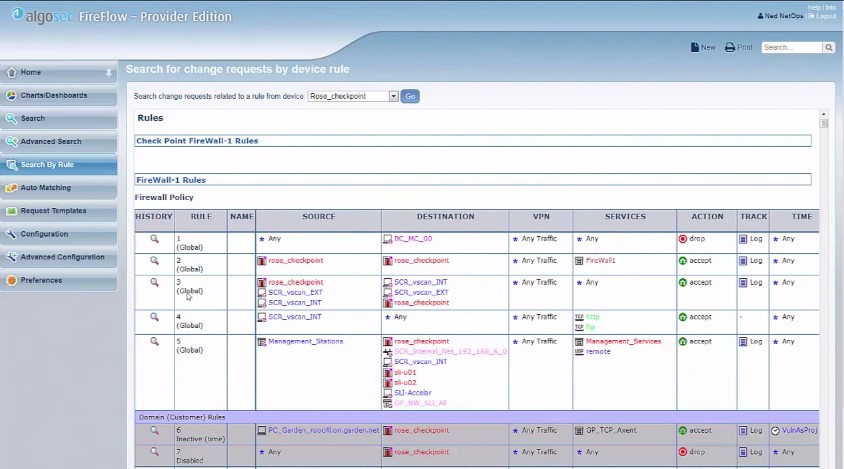Click the history magnifier icon for rule 1
The width and height of the screenshot is (844, 469).
(154, 239)
